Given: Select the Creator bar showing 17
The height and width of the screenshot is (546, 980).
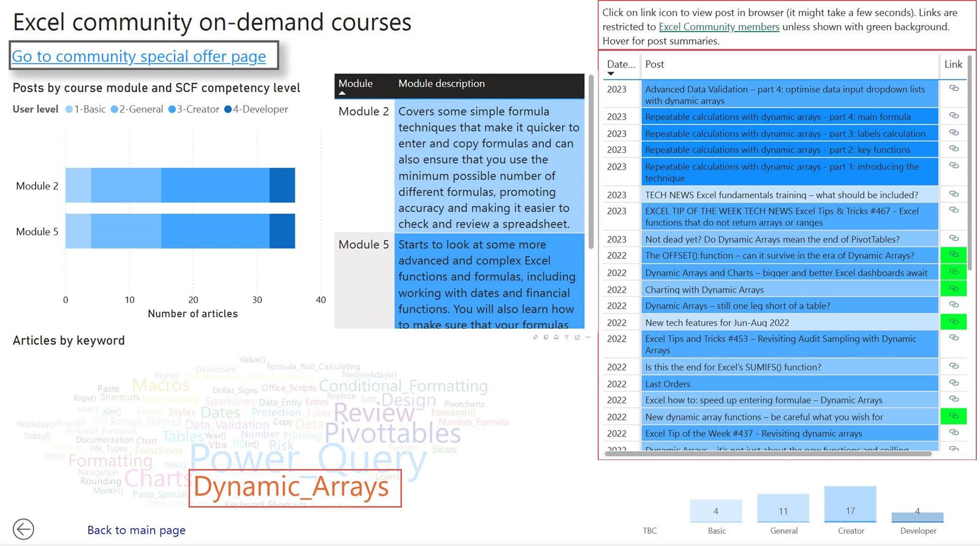Looking at the screenshot, I should (850, 504).
